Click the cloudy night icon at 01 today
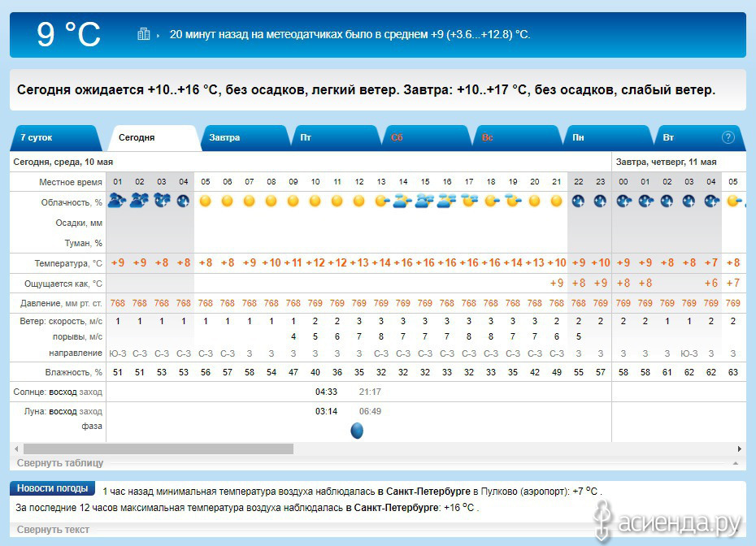The height and width of the screenshot is (546, 756). (118, 201)
